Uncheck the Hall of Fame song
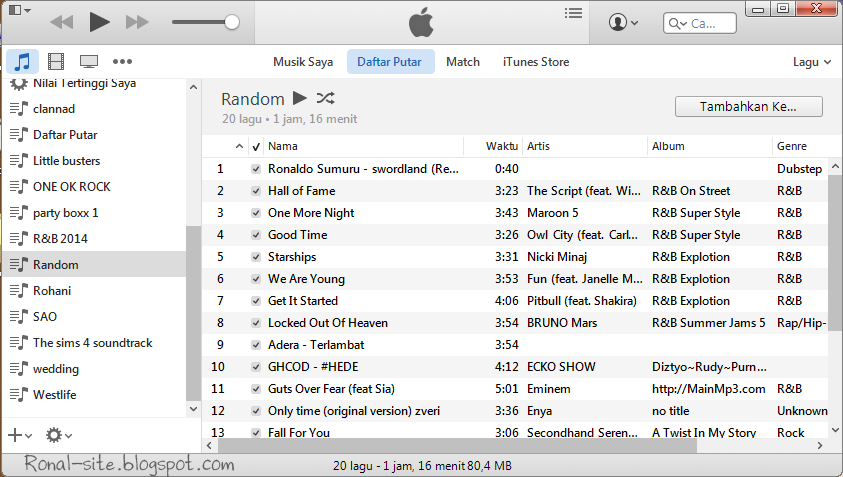Image resolution: width=843 pixels, height=477 pixels. 256,191
